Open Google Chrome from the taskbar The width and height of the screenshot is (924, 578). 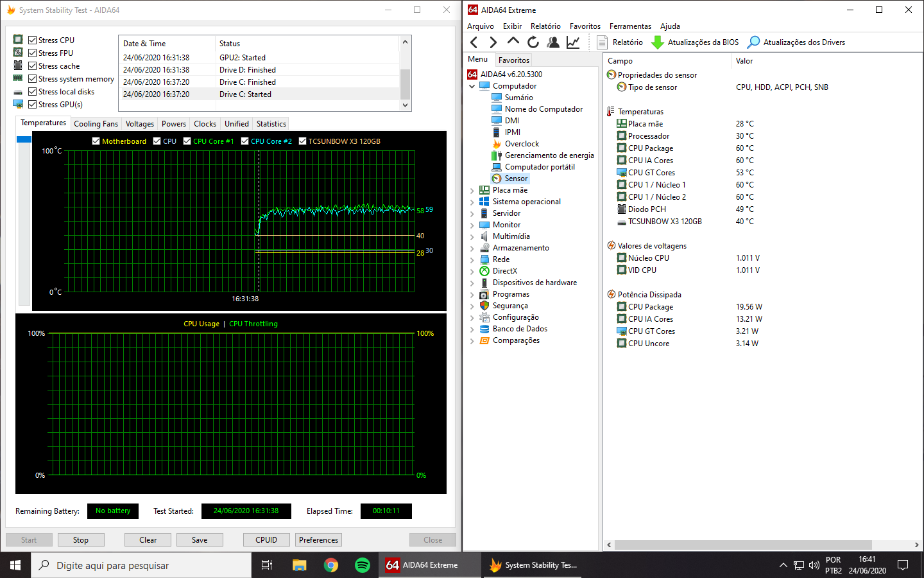click(x=331, y=565)
